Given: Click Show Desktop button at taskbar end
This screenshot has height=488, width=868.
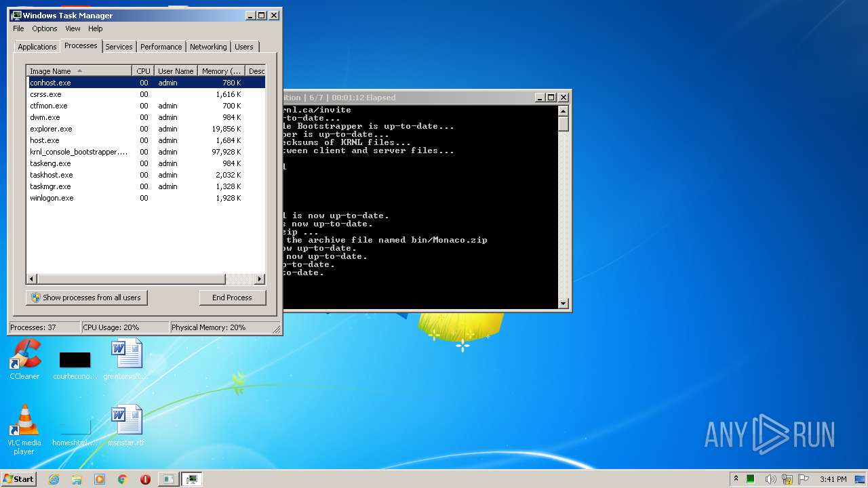Looking at the screenshot, I should pos(861,479).
